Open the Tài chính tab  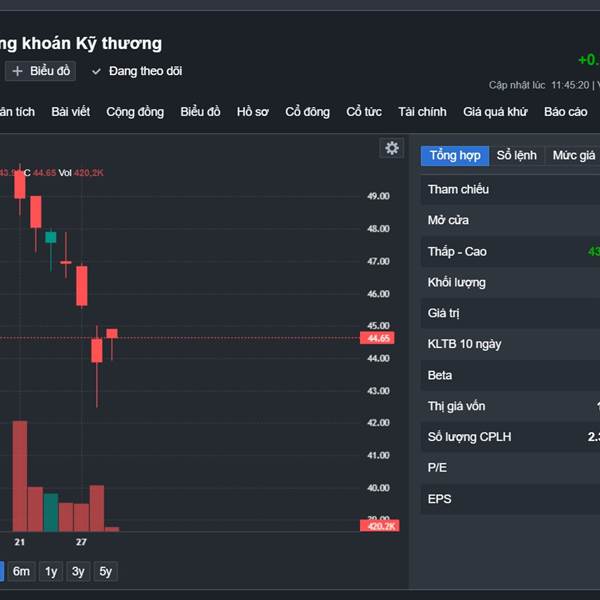coord(422,112)
